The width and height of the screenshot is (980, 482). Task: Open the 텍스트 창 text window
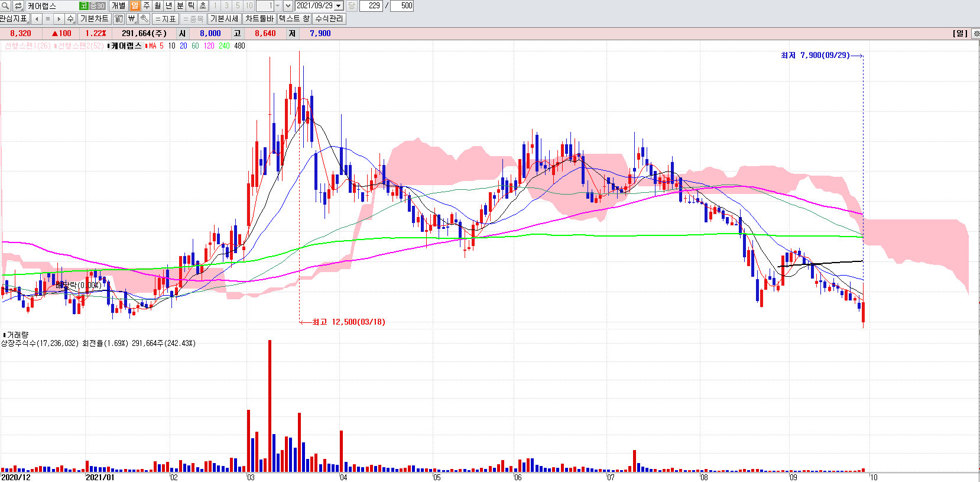click(294, 19)
